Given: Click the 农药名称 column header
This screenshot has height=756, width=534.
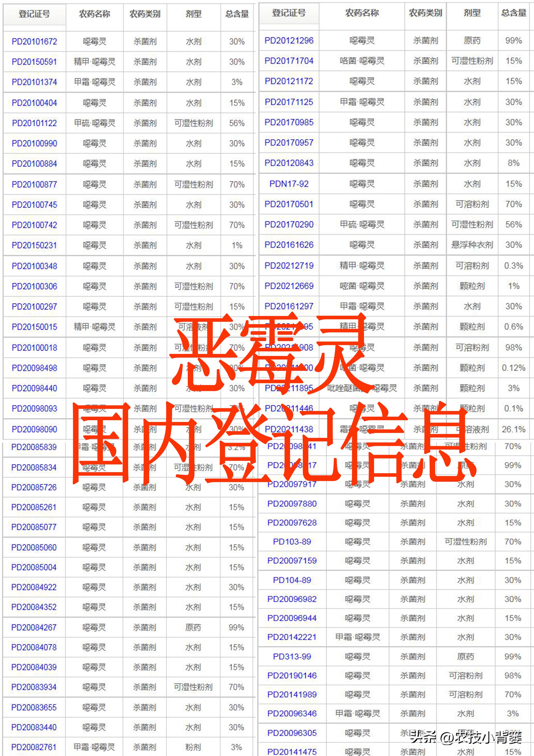Looking at the screenshot, I should pyautogui.click(x=95, y=14).
